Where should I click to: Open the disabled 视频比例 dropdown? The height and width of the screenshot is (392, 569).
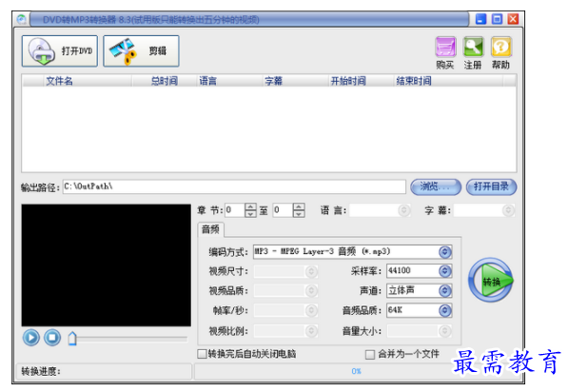(311, 331)
